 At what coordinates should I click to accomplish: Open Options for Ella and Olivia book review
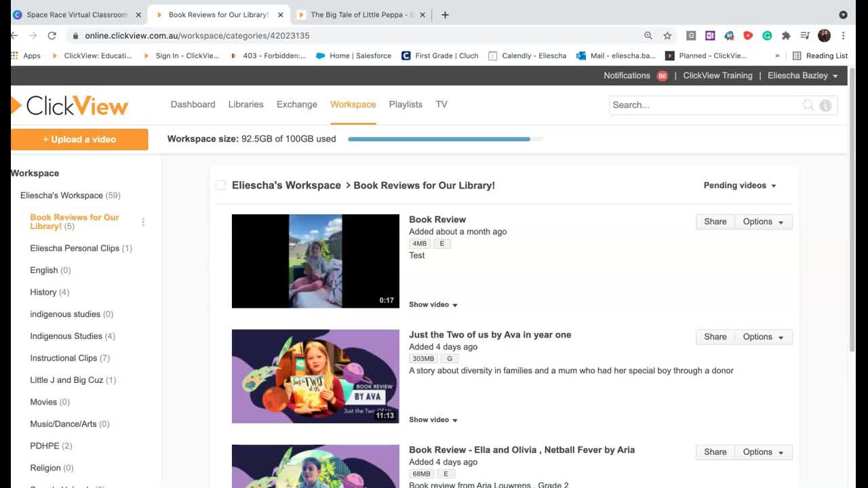(x=763, y=452)
